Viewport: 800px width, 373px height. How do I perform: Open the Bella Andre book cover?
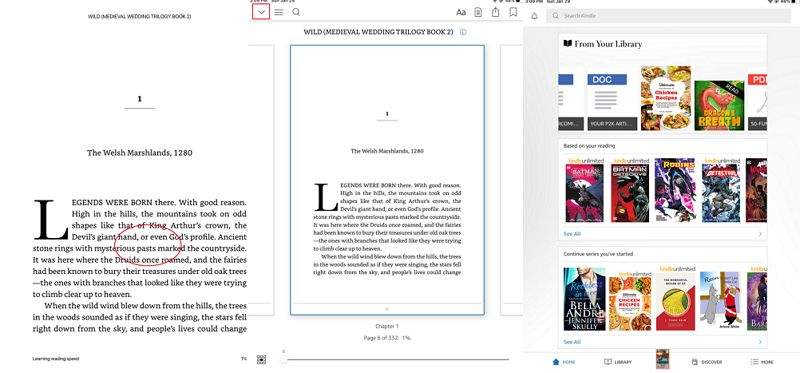click(584, 299)
